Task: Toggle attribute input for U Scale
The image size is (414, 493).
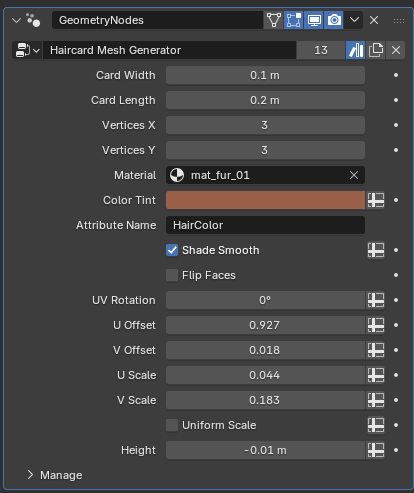Action: click(376, 375)
